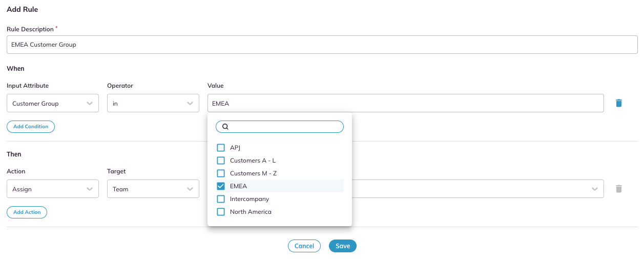
Task: Open the Target dropdown set to Team
Action: tap(153, 189)
